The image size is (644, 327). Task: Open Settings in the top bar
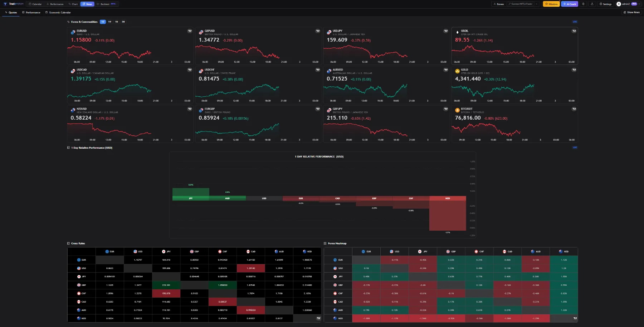(x=605, y=4)
